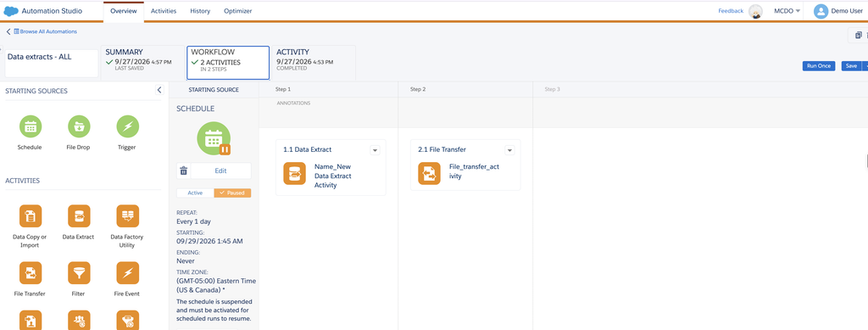The width and height of the screenshot is (868, 330).
Task: Click the Save button
Action: 850,66
